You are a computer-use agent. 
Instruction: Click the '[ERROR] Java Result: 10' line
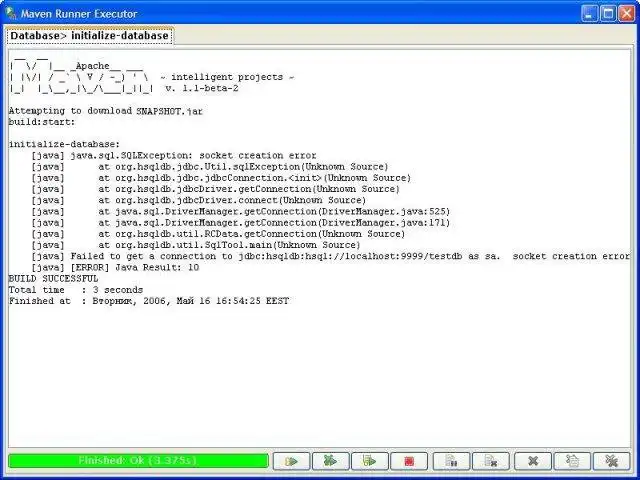(x=115, y=267)
